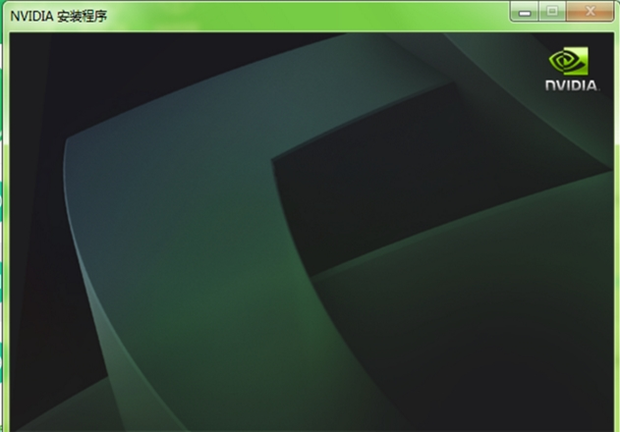Close the NVIDIA installer window
The height and width of the screenshot is (432, 620).
point(590,11)
